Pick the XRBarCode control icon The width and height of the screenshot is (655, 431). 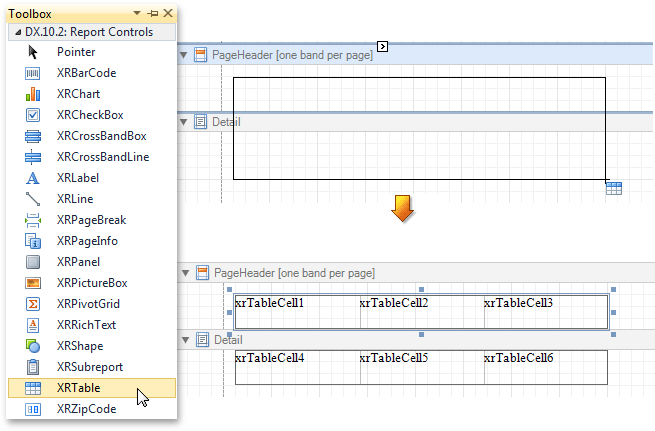33,73
